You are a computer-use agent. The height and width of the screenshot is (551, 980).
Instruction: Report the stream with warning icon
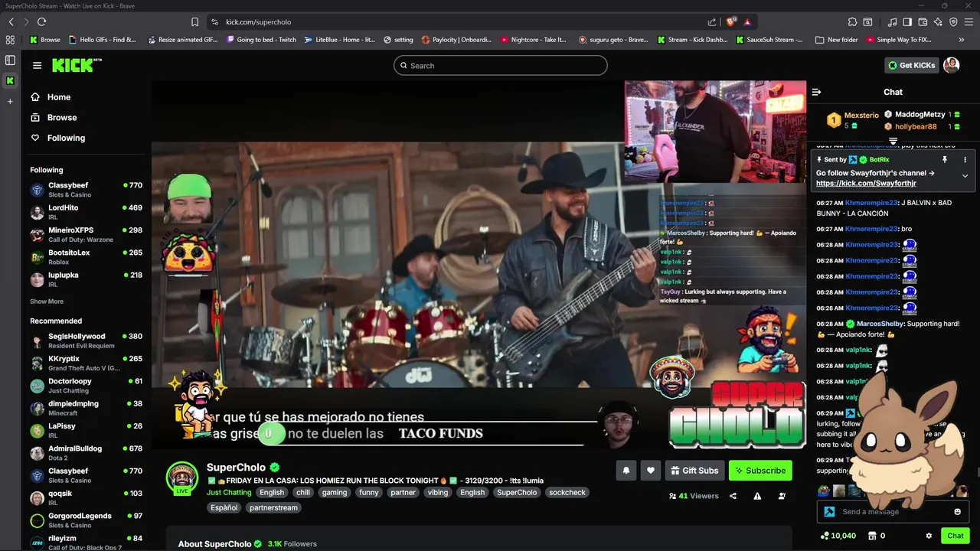click(757, 496)
